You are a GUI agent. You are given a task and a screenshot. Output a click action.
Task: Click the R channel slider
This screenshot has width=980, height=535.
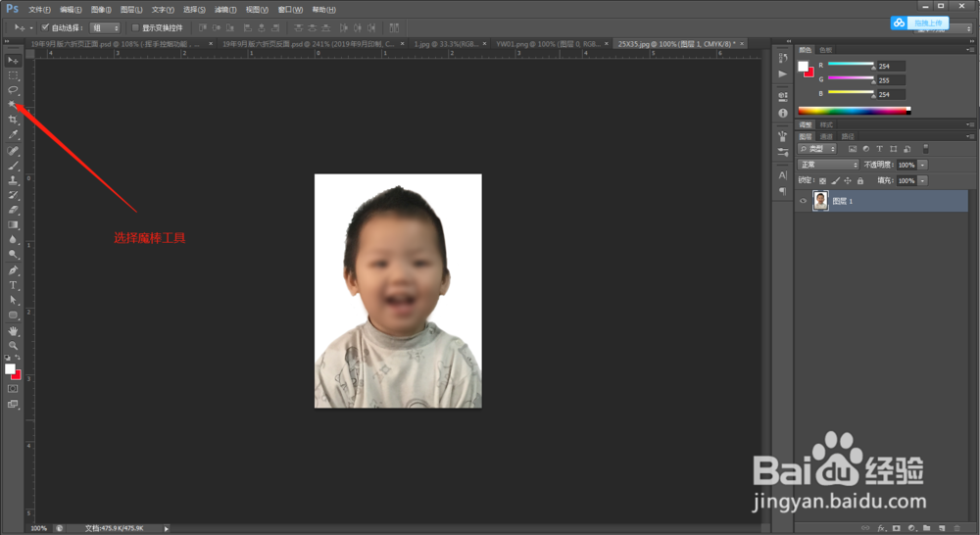[851, 65]
